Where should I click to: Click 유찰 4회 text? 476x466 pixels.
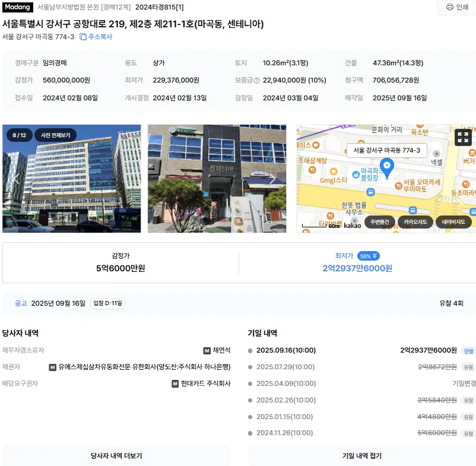click(451, 303)
